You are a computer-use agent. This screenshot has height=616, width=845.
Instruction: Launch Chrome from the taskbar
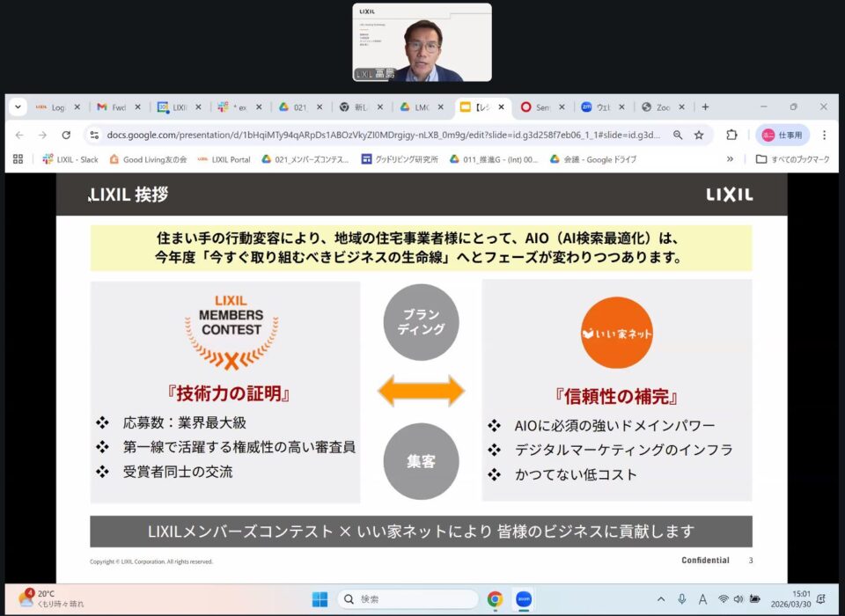pyautogui.click(x=495, y=598)
